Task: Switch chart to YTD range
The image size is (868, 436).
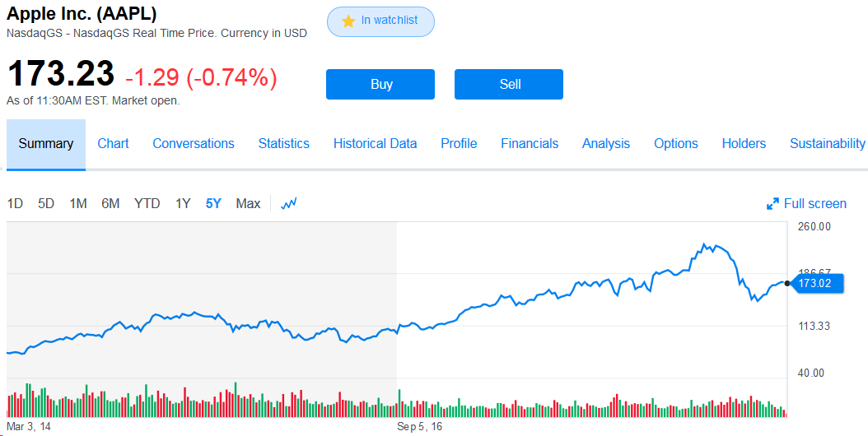Action: coord(147,204)
